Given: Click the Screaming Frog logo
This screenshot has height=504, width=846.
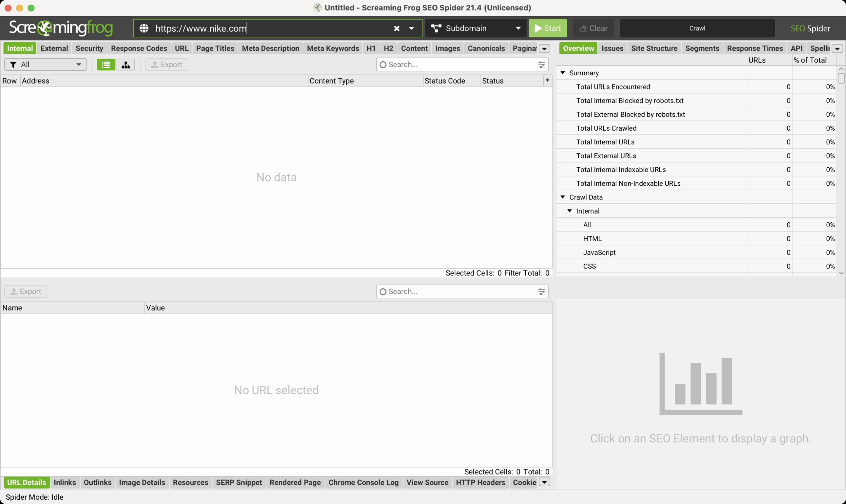Looking at the screenshot, I should click(x=61, y=28).
